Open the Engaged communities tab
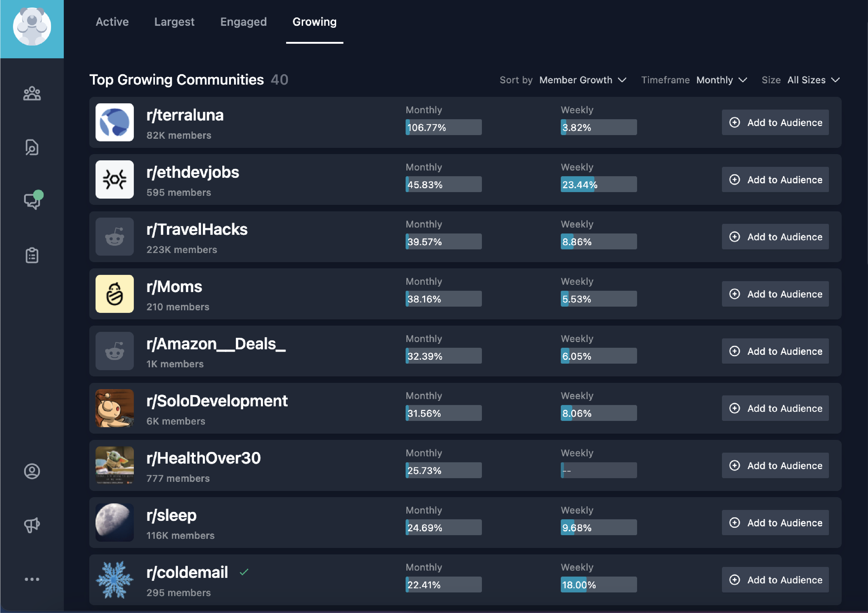 click(x=243, y=22)
